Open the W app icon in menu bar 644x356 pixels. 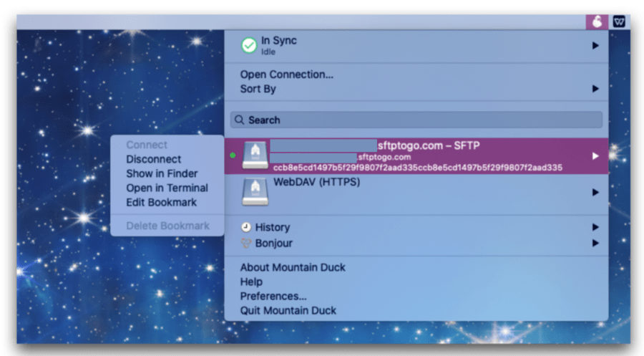[619, 21]
